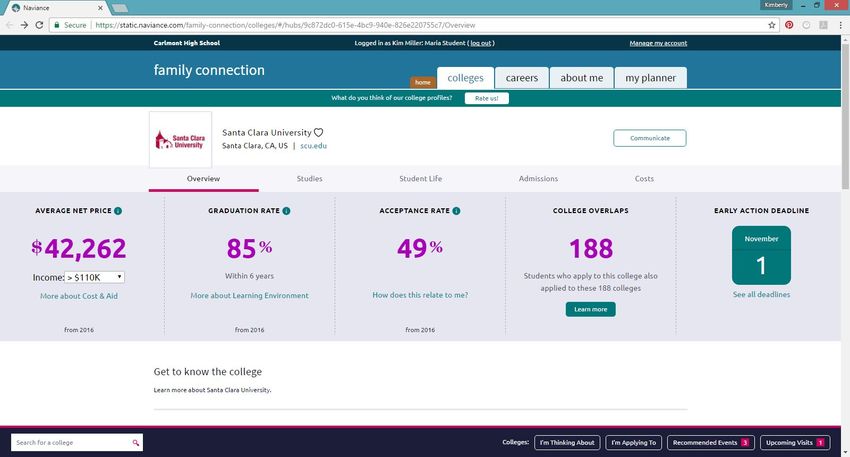Open the Pinterest extension icon
Viewport: 850px width, 457px height.
pyautogui.click(x=789, y=25)
